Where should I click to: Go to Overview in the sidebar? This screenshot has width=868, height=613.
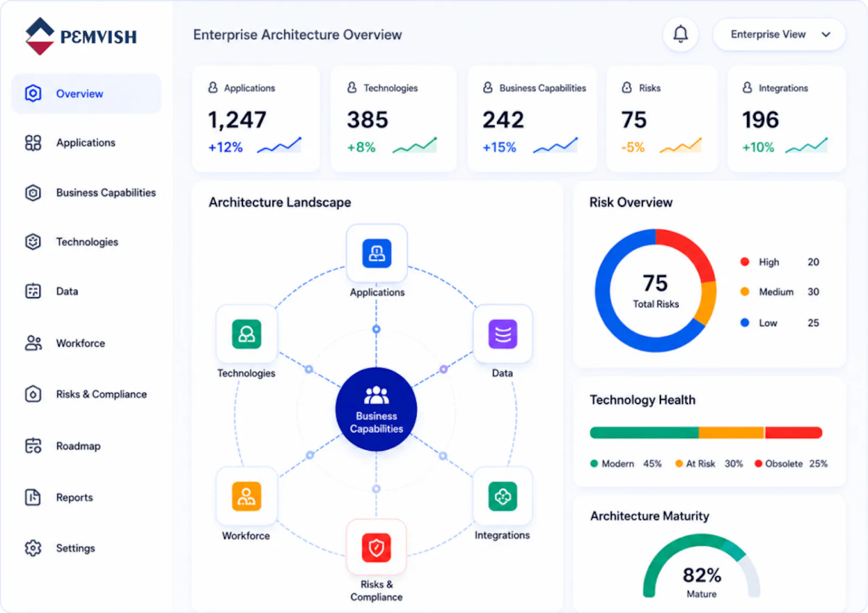pos(86,93)
